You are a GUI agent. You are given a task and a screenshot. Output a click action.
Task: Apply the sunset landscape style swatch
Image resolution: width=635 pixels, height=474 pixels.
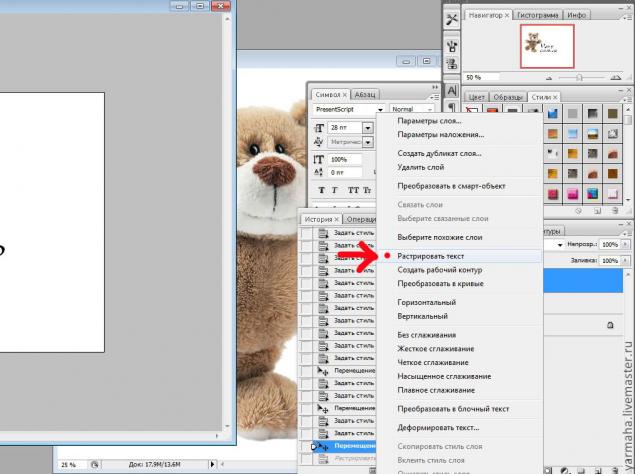(592, 134)
